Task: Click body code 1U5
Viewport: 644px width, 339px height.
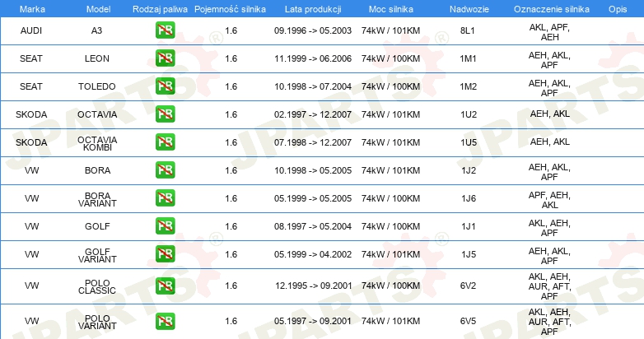Action: coord(469,142)
